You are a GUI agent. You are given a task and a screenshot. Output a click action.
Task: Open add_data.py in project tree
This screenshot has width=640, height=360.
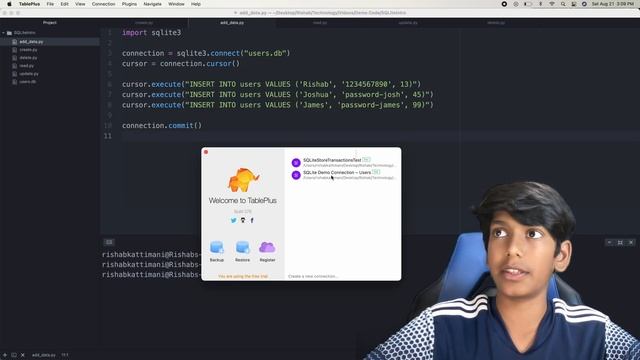click(x=31, y=42)
